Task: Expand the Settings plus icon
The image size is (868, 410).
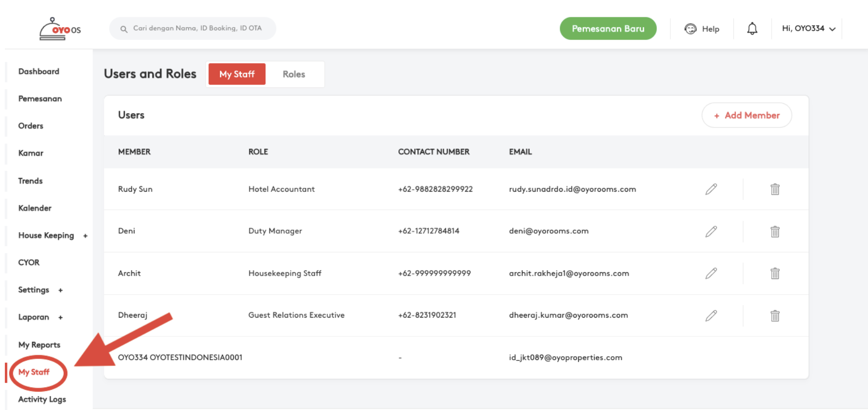Action: 60,290
